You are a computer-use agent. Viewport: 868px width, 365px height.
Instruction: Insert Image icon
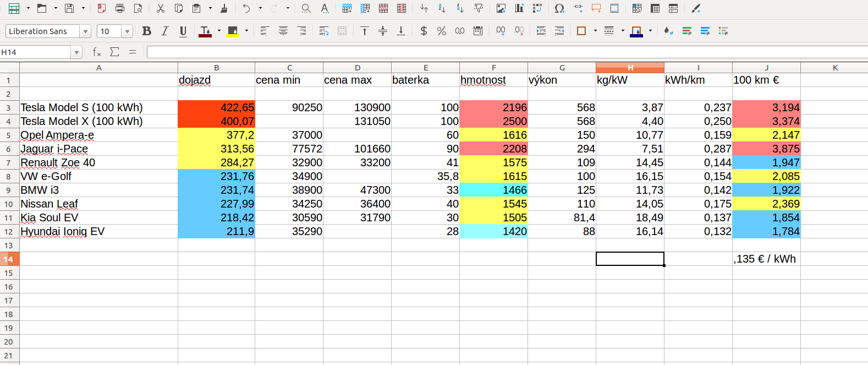click(501, 8)
